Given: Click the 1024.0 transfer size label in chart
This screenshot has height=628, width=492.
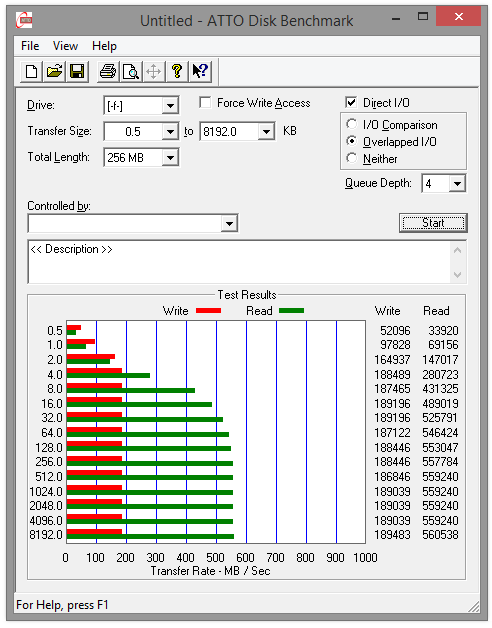Looking at the screenshot, I should tap(46, 491).
